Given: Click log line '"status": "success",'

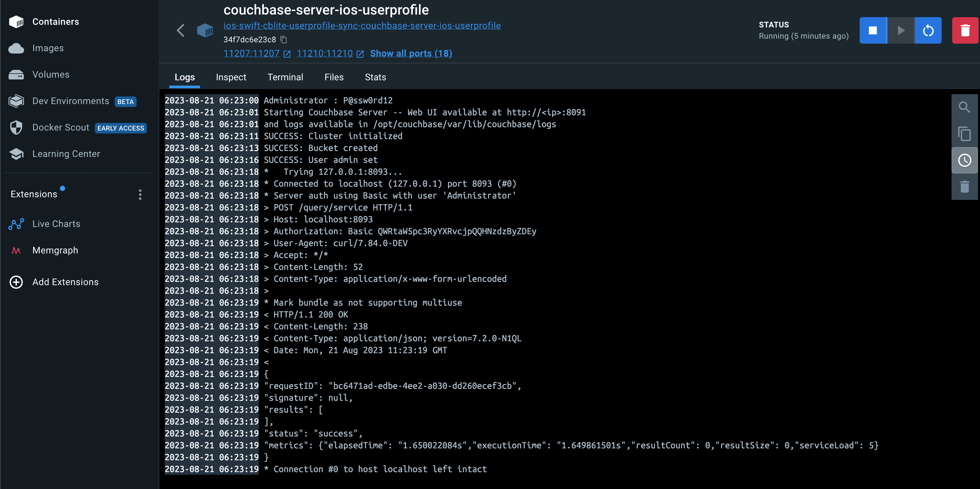Looking at the screenshot, I should click(313, 433).
